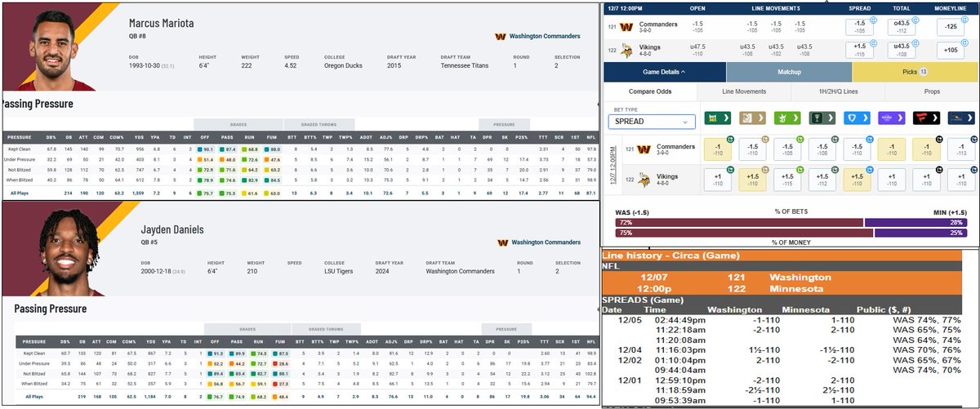Click Tennessee Titans draft team on Mariota's profile
Viewport: 980px width, 409px height.
(x=464, y=65)
